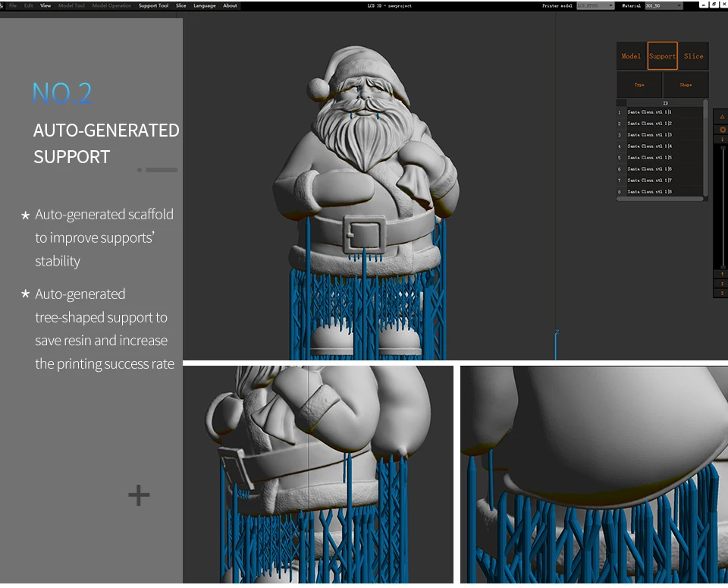
Task: Open the Material dropdown showing 301_50
Action: 664,5
